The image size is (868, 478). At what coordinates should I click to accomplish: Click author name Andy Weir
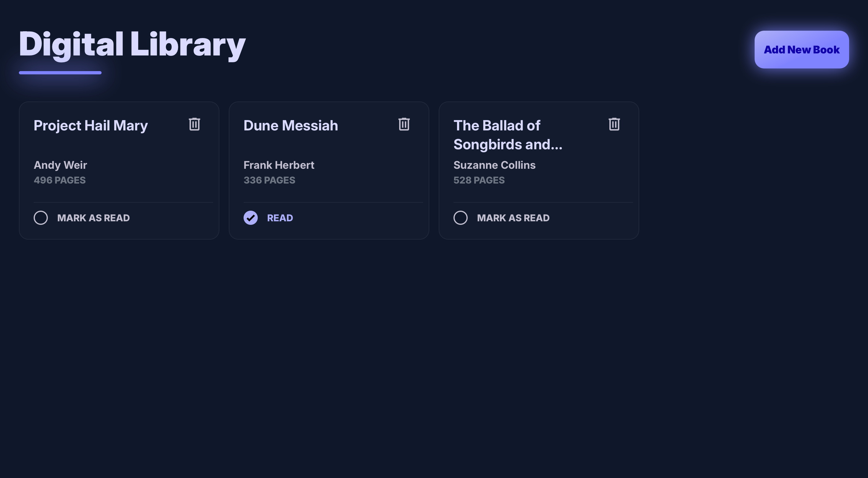pos(60,165)
